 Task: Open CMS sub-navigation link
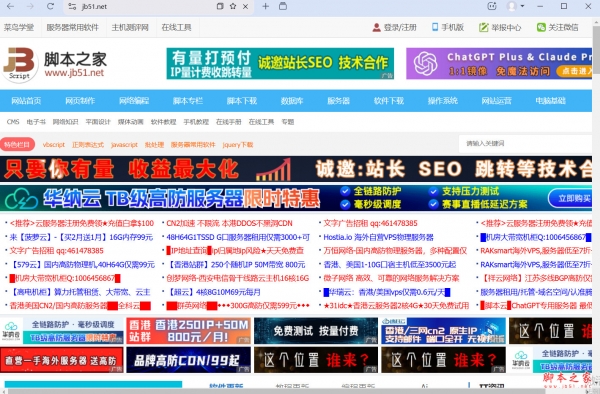[x=13, y=122]
